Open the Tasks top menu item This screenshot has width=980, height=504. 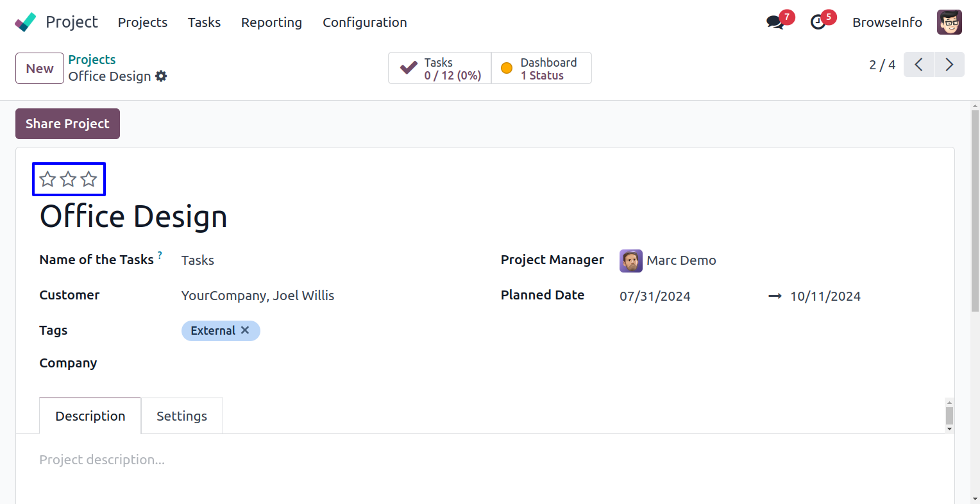pyautogui.click(x=204, y=22)
